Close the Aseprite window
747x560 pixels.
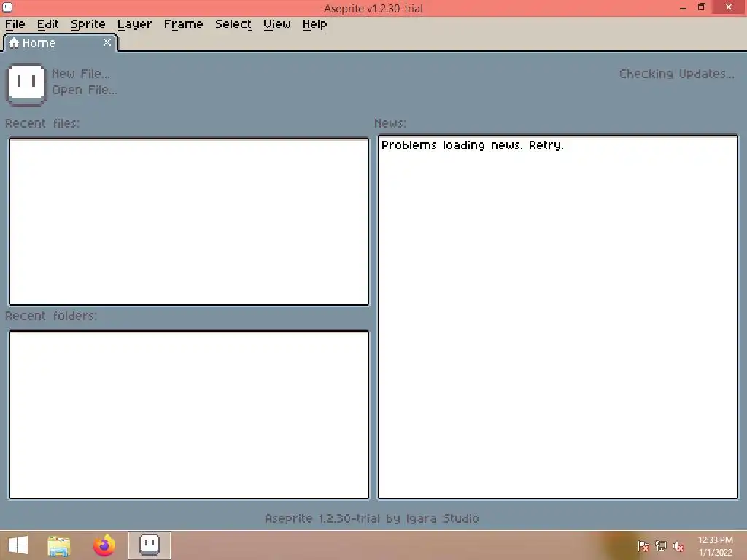coord(729,7)
